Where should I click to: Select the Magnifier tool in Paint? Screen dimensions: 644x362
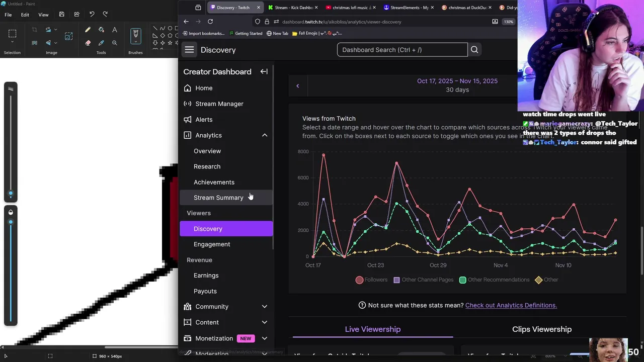(115, 43)
